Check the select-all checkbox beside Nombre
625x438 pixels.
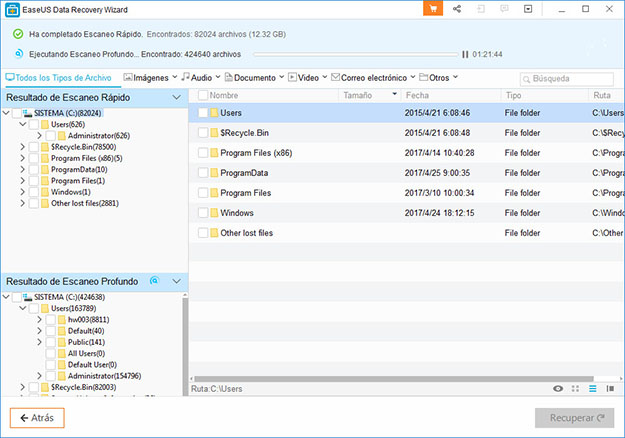point(203,95)
